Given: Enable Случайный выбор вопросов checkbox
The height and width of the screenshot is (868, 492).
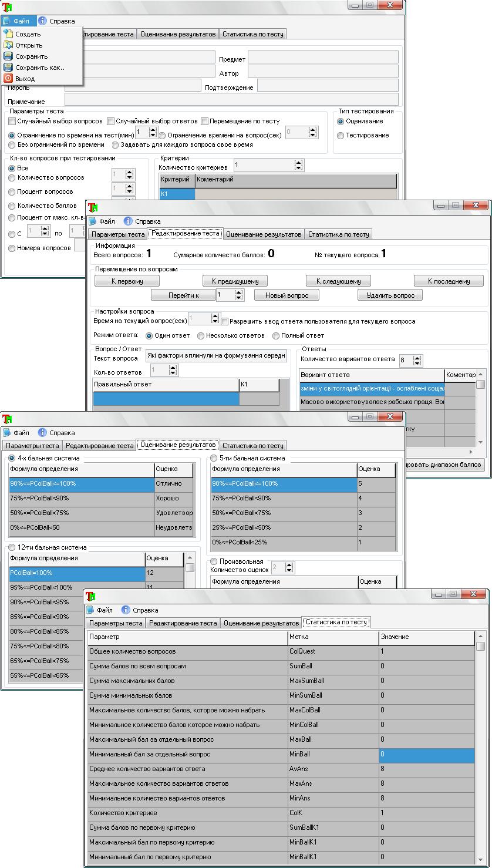Looking at the screenshot, I should [x=12, y=122].
